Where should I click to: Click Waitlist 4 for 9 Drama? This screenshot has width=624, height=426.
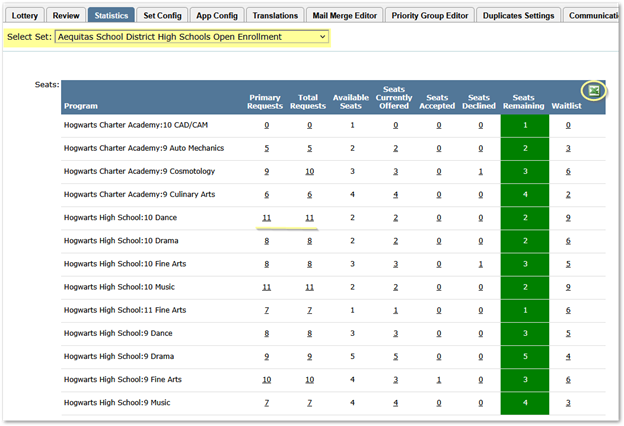(x=568, y=357)
